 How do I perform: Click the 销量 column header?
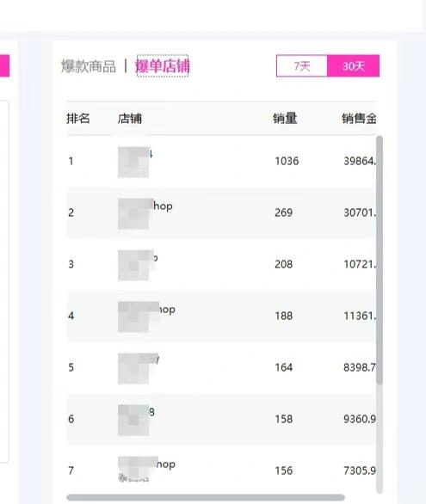[285, 119]
